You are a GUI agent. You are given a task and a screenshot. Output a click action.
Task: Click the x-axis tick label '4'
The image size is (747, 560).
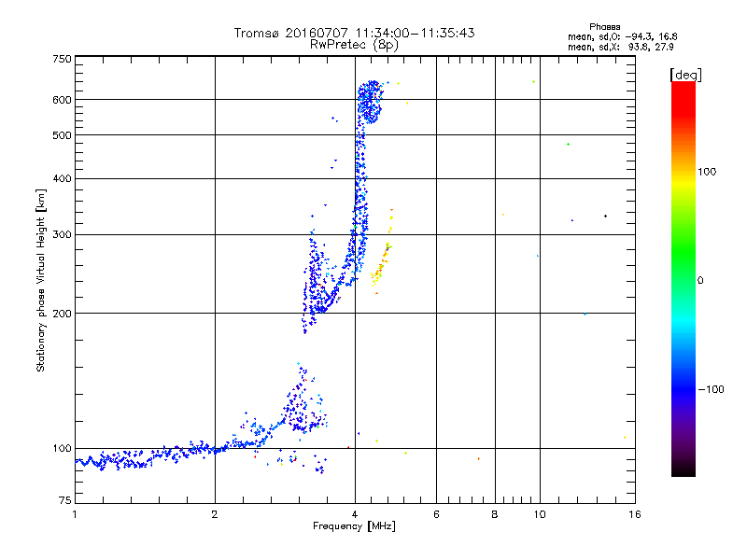pyautogui.click(x=355, y=514)
